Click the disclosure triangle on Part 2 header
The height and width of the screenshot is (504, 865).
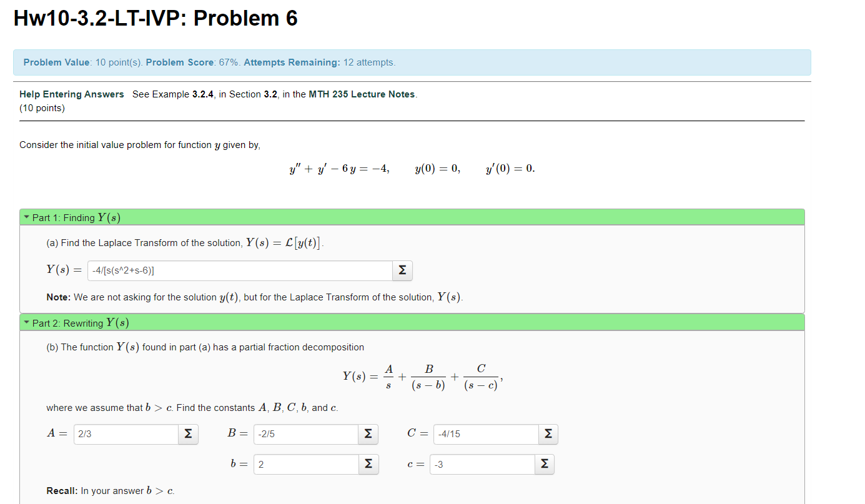point(26,323)
